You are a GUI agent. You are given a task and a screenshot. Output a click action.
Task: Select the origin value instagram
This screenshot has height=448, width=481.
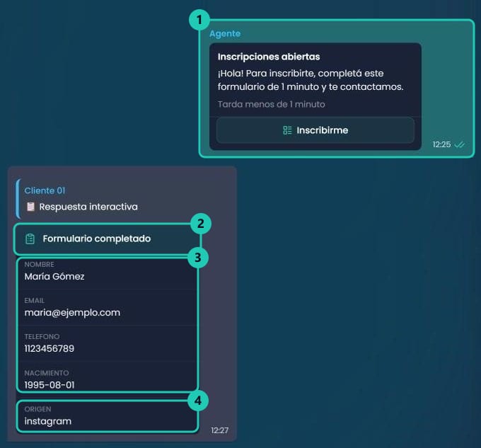(48, 421)
